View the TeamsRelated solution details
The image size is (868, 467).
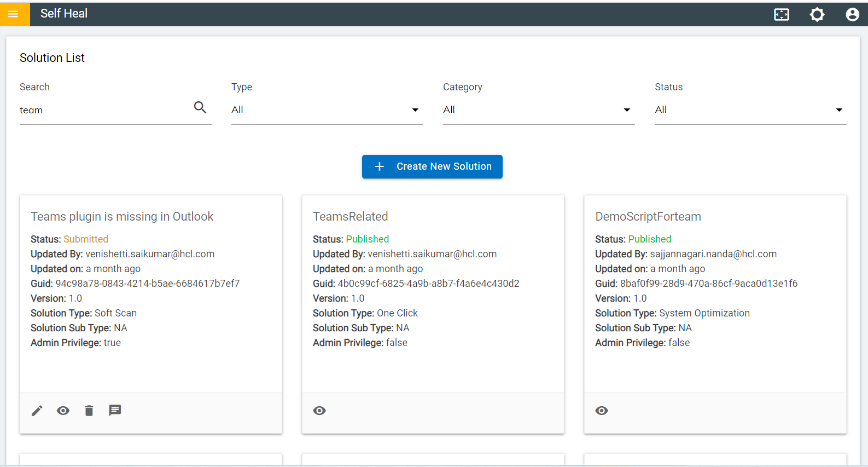click(319, 411)
